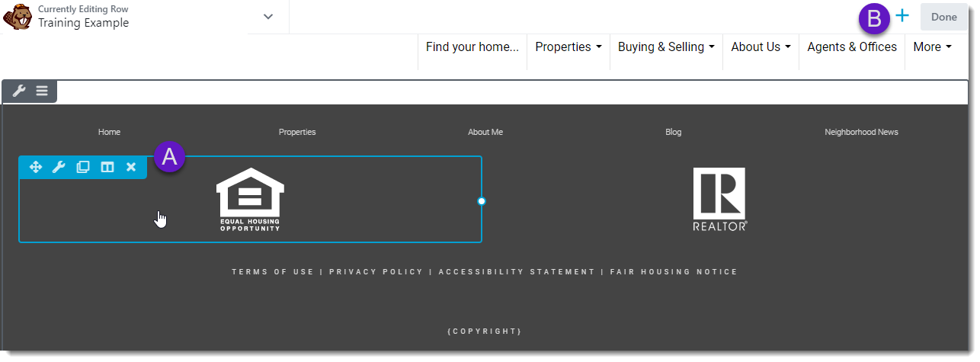
Task: Edit column layout icon in blue toolbar
Action: pyautogui.click(x=107, y=167)
